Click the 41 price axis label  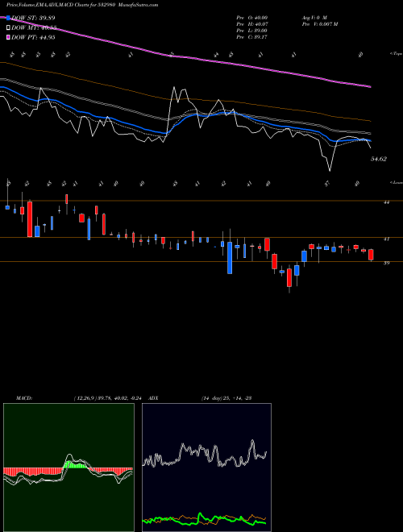pos(386,239)
